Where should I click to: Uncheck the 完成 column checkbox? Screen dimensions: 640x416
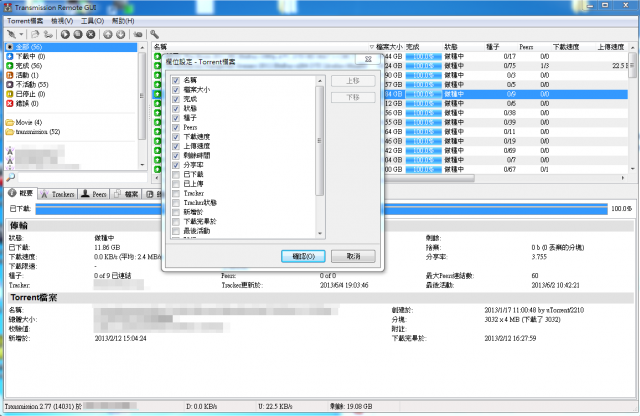176,99
